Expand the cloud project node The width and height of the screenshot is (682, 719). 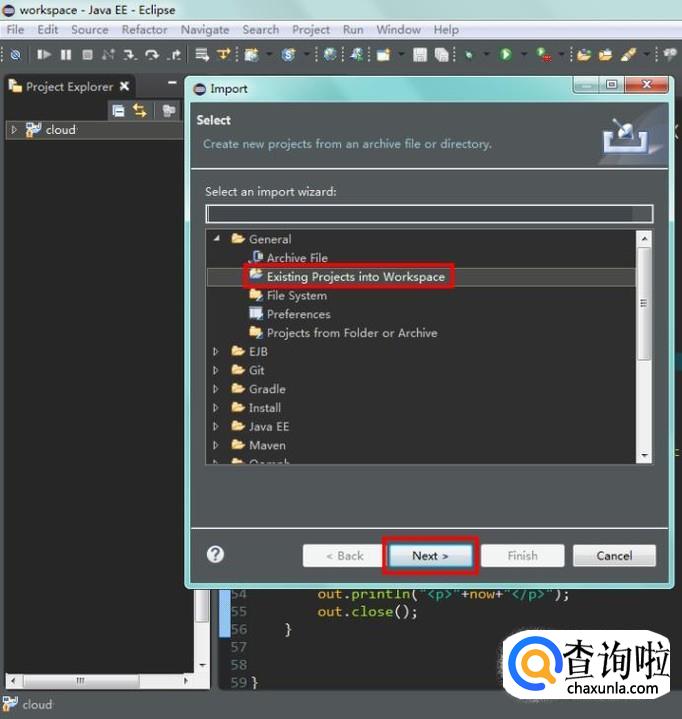coord(14,130)
